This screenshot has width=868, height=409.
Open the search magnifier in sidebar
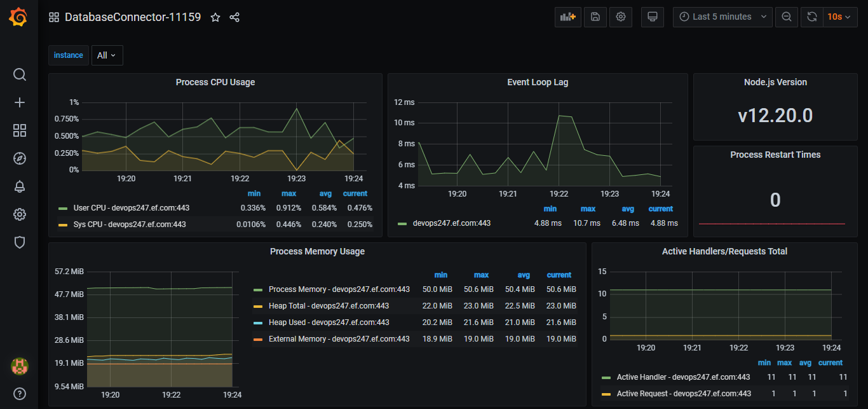20,75
